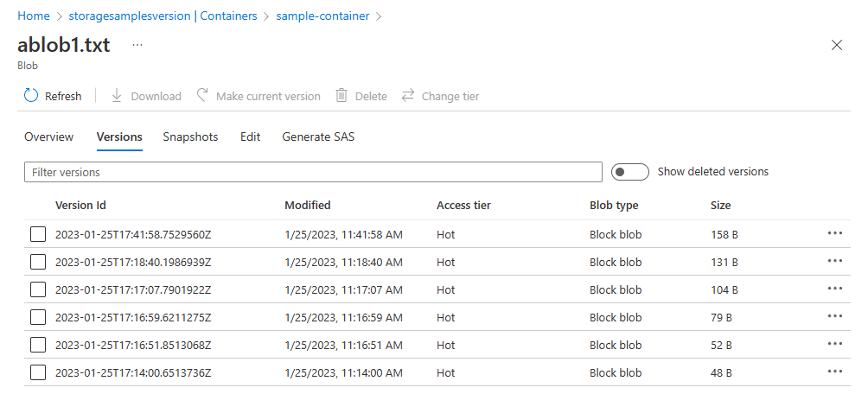Open ellipsis menu for 48 B version
The width and height of the screenshot is (868, 413).
click(x=834, y=372)
